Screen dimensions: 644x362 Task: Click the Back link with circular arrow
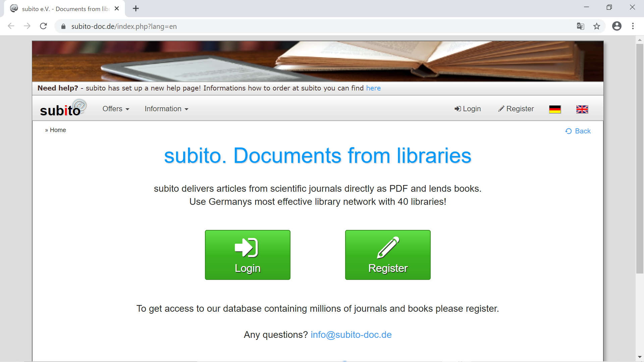click(578, 131)
